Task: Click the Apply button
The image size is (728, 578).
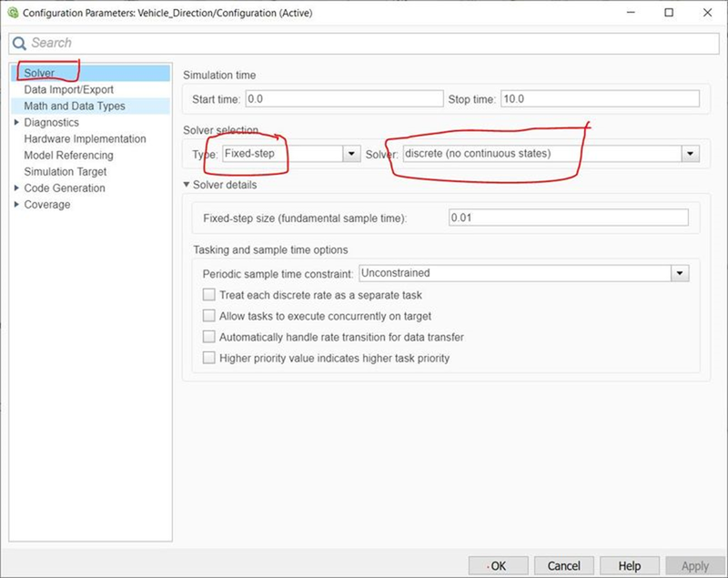Action: 695,566
